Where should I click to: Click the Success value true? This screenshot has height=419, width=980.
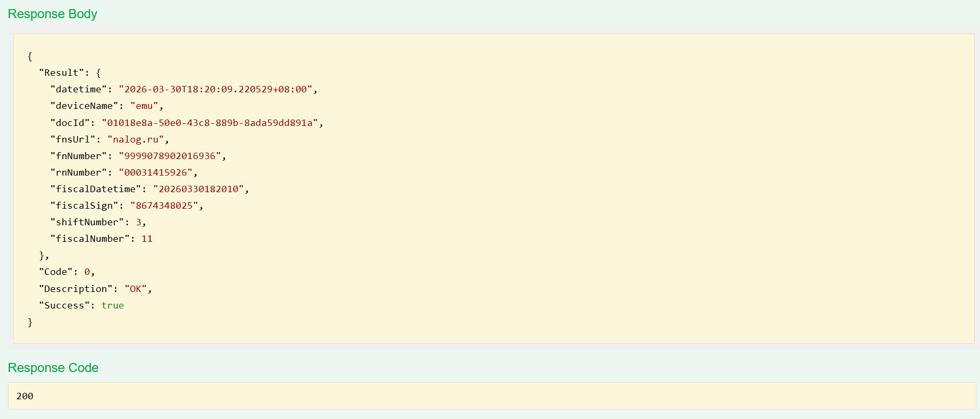(113, 305)
